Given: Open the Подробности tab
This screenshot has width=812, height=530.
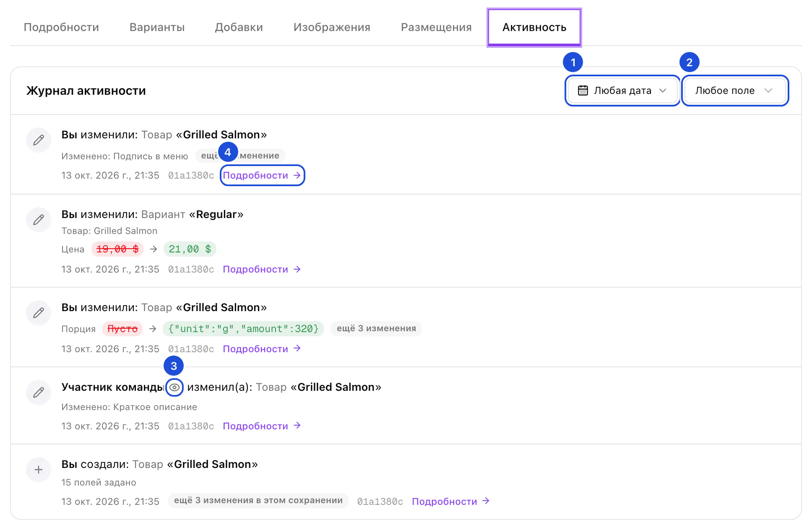Looking at the screenshot, I should pyautogui.click(x=61, y=27).
